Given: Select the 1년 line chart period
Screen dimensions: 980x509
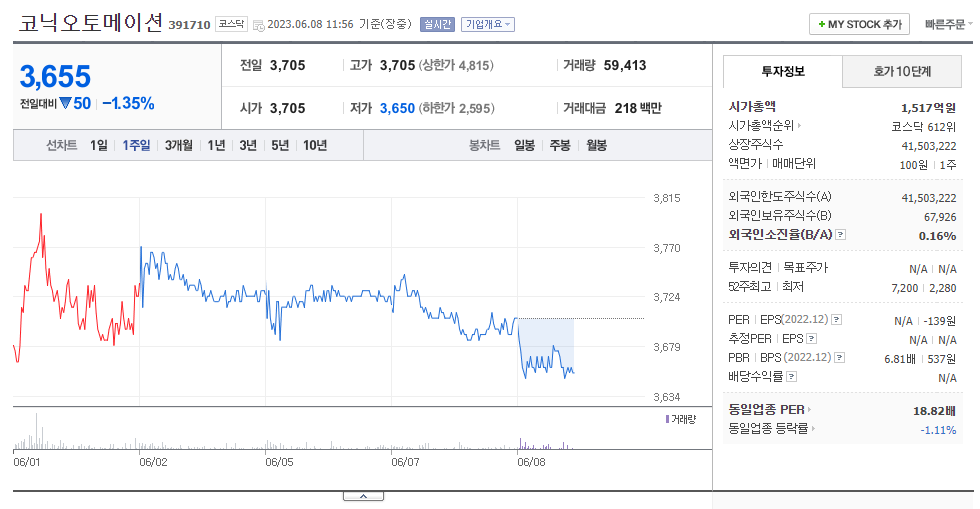Looking at the screenshot, I should (216, 145).
